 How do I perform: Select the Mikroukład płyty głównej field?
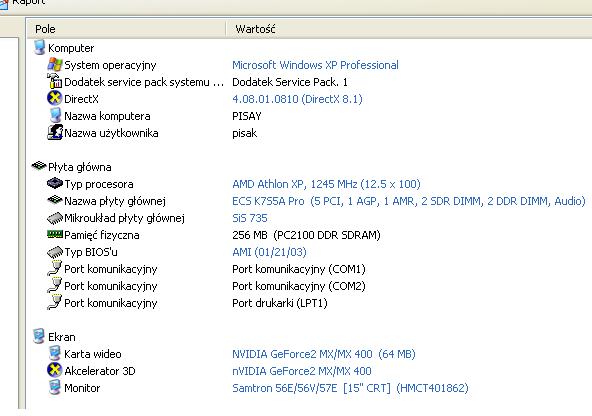tap(124, 218)
